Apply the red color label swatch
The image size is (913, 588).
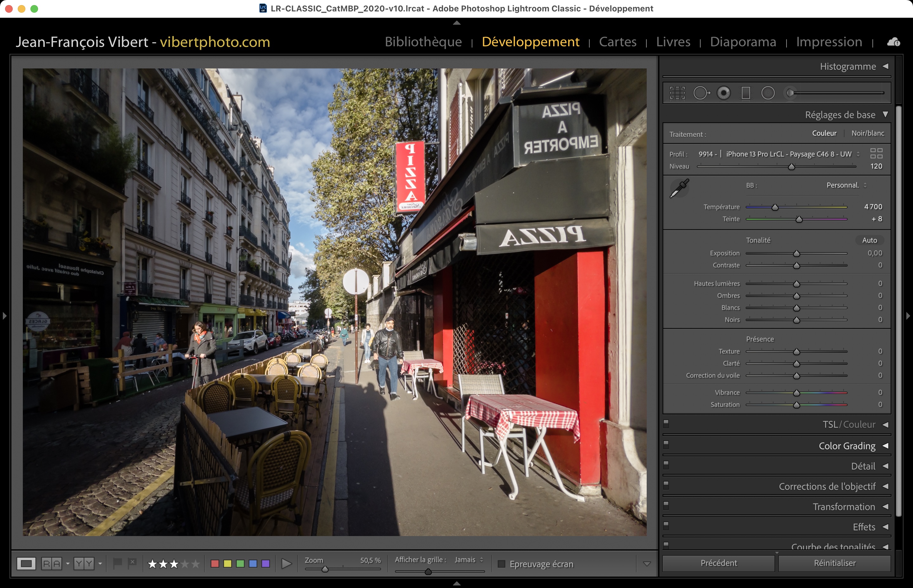coord(215,564)
